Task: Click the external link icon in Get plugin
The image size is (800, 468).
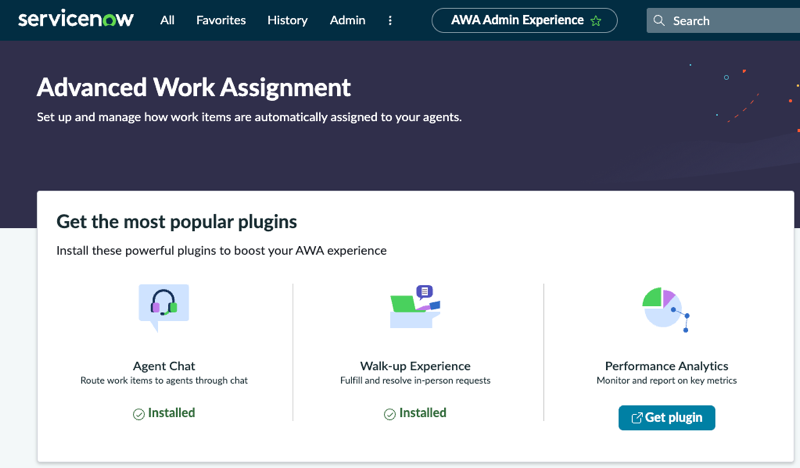Action: 637,418
